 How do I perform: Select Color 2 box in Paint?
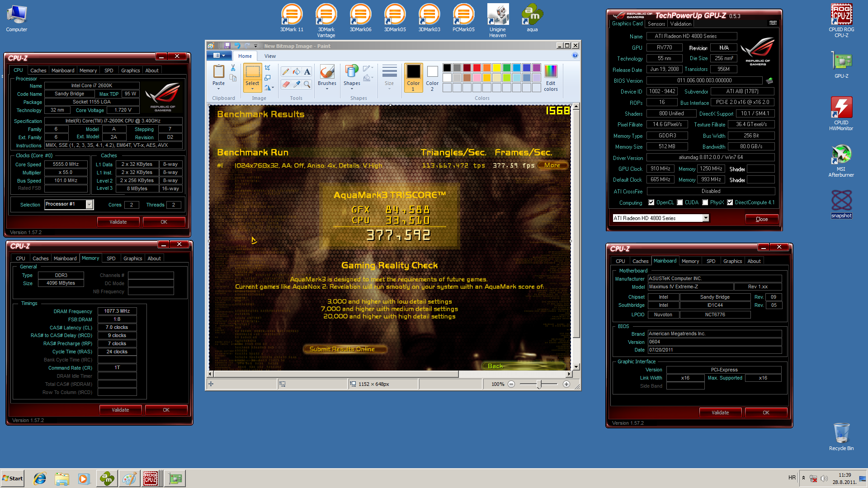432,78
